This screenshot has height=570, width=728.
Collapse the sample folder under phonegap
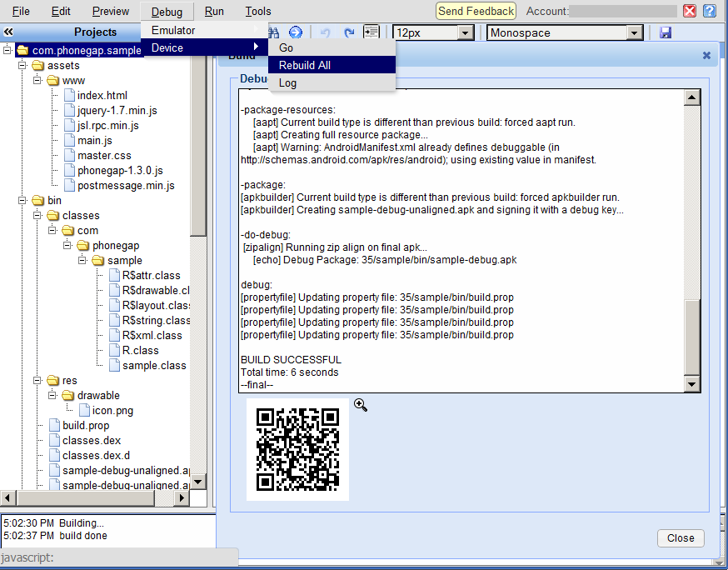(82, 260)
